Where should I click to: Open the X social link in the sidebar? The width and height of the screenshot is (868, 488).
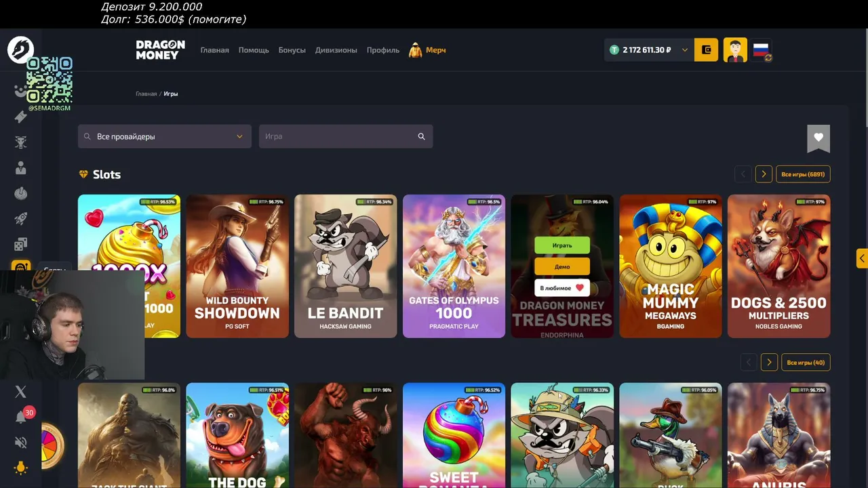(x=21, y=392)
